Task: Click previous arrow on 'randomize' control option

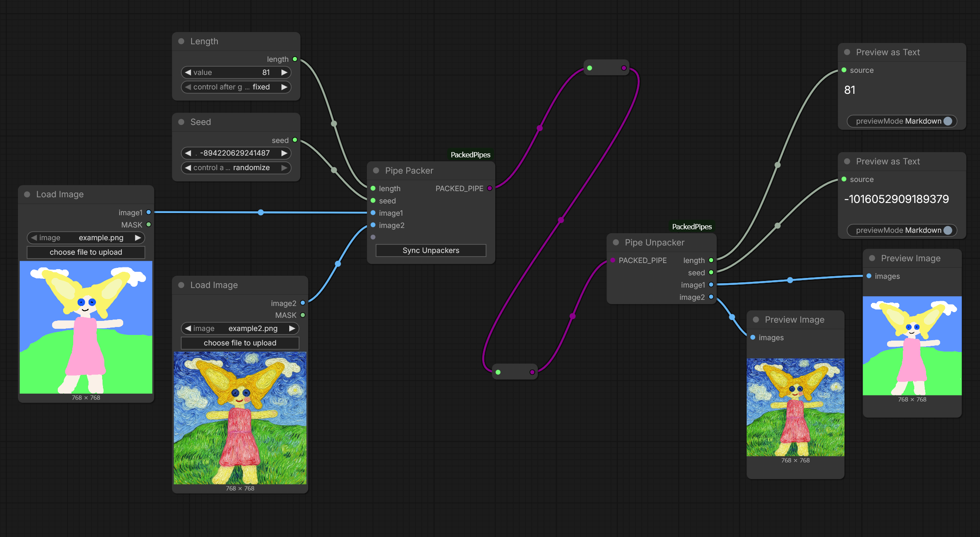Action: pos(188,167)
